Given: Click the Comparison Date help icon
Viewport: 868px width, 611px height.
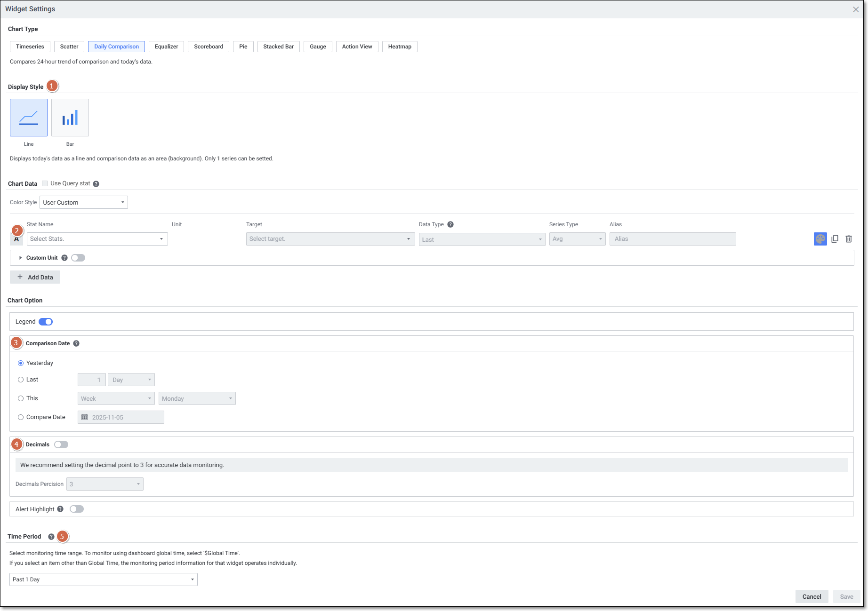Looking at the screenshot, I should coord(76,343).
